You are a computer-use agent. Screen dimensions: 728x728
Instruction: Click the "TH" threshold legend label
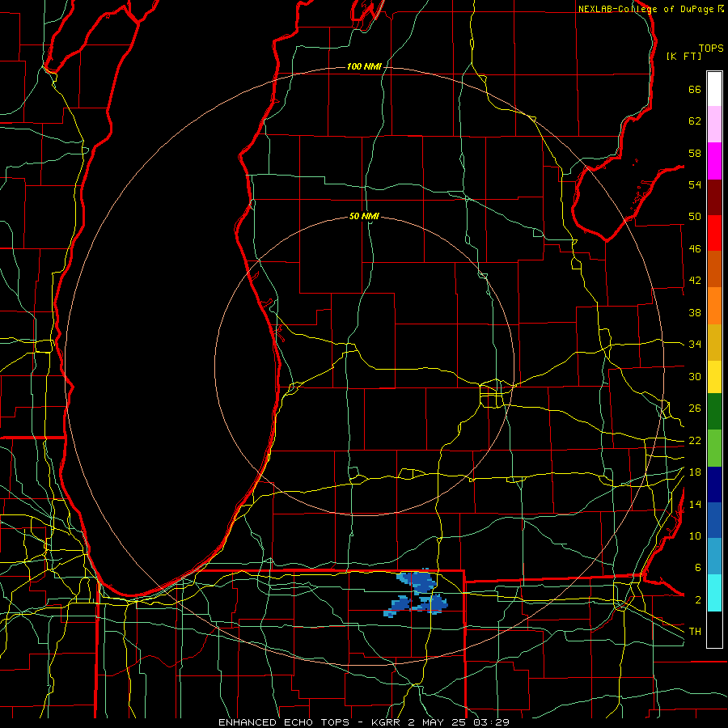pos(695,632)
